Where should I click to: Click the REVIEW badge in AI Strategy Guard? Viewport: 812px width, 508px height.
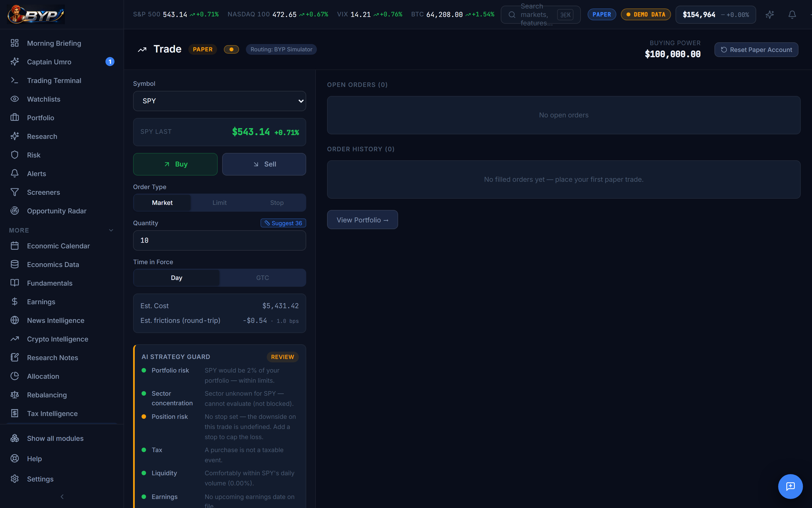coord(283,357)
